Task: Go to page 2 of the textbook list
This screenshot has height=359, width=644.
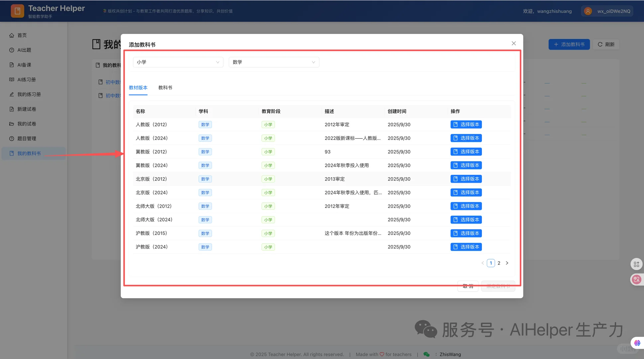Action: 499,263
